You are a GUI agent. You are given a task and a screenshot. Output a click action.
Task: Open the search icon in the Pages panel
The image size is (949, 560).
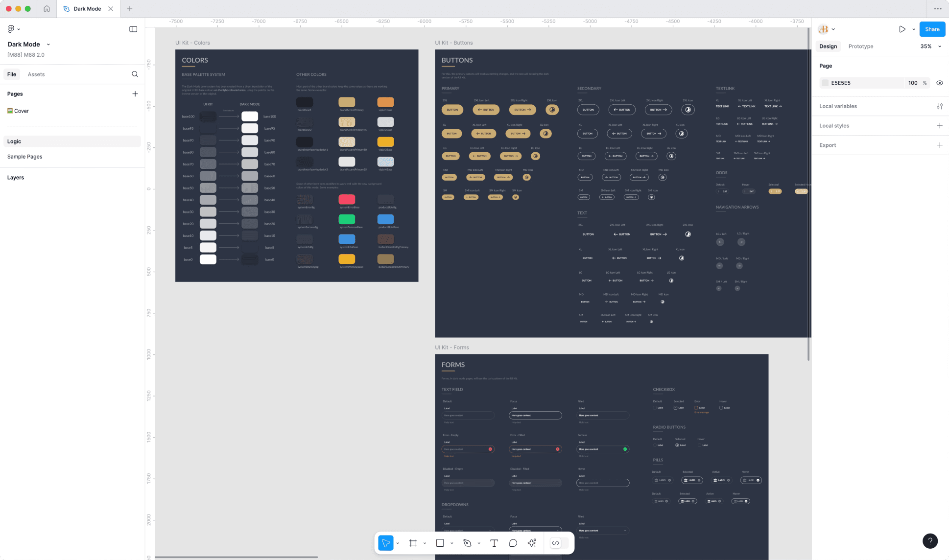135,74
